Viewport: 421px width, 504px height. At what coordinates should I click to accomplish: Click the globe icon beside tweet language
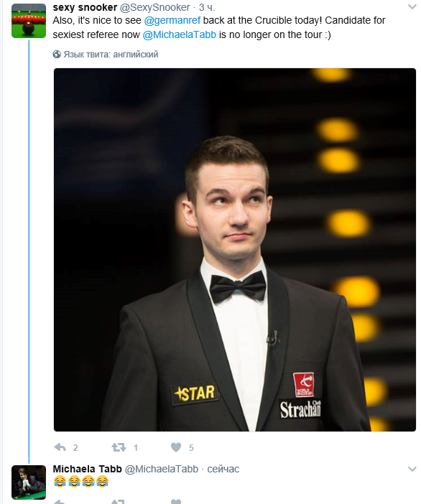tap(57, 55)
